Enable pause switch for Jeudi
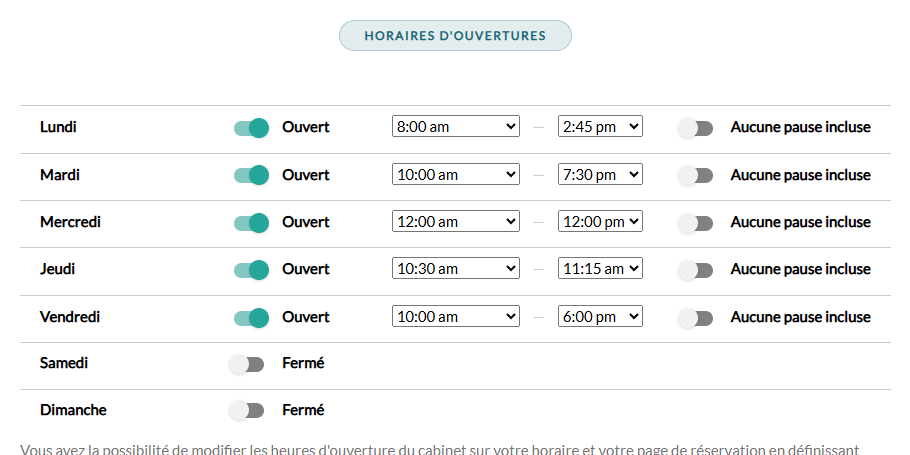Screen dimensions: 910x455 point(695,270)
